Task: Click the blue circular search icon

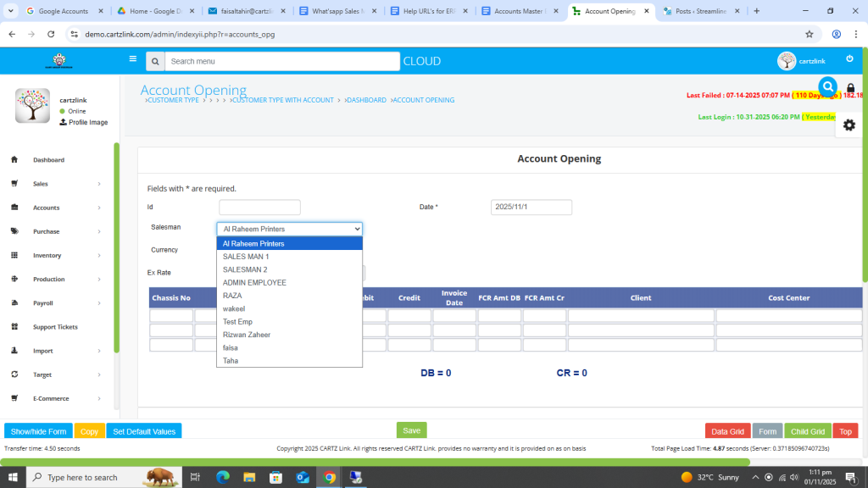Action: pos(827,86)
